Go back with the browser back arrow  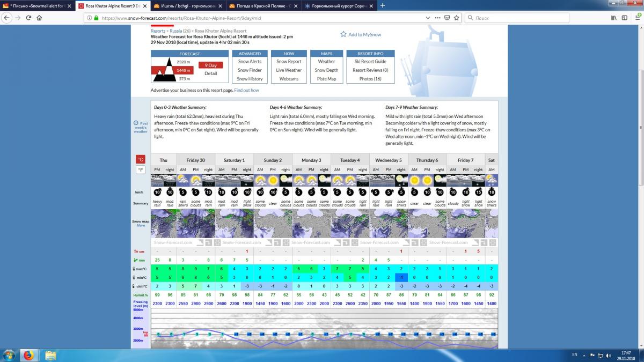pos(6,18)
